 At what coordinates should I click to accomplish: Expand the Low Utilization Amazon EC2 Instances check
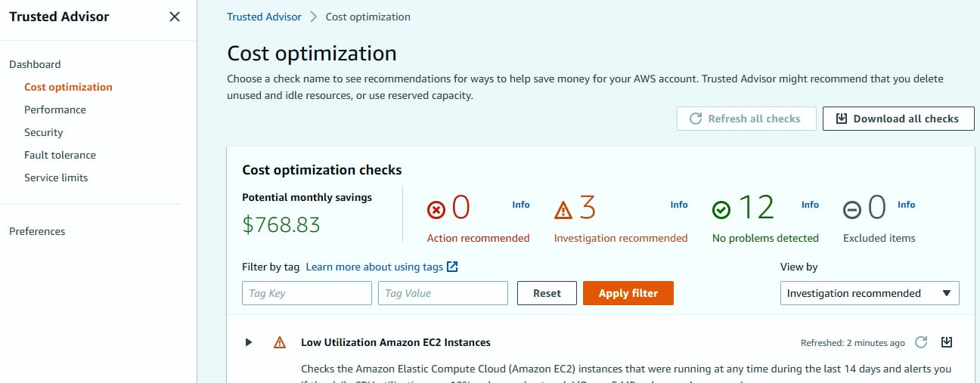[249, 342]
